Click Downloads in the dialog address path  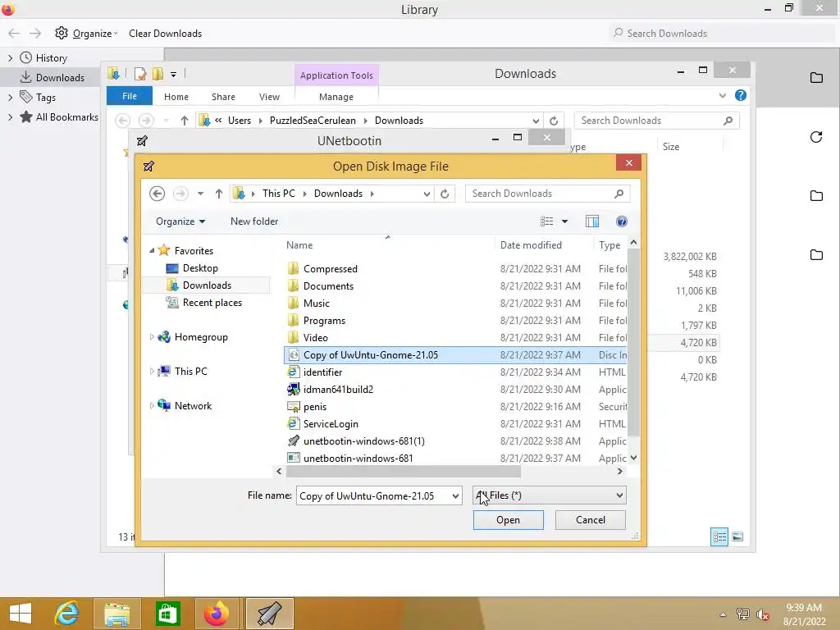tap(338, 194)
